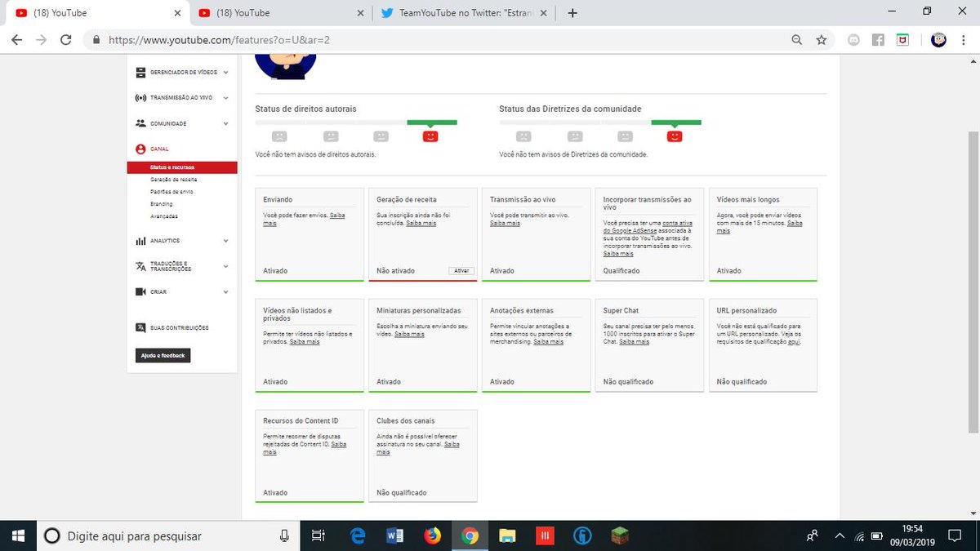The image size is (980, 551).
Task: Click Saiba mais in Miniaturas personalizadas card
Action: 410,334
